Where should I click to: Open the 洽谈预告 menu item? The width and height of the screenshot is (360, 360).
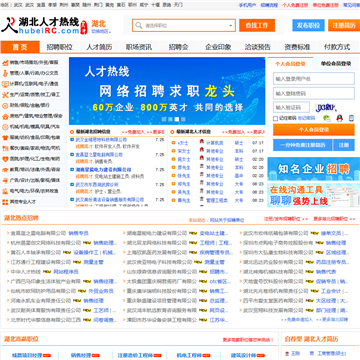pos(257,47)
